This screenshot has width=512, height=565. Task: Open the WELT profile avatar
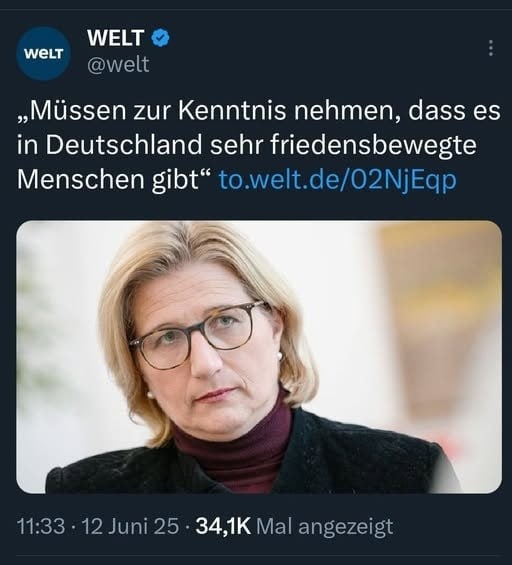(44, 53)
